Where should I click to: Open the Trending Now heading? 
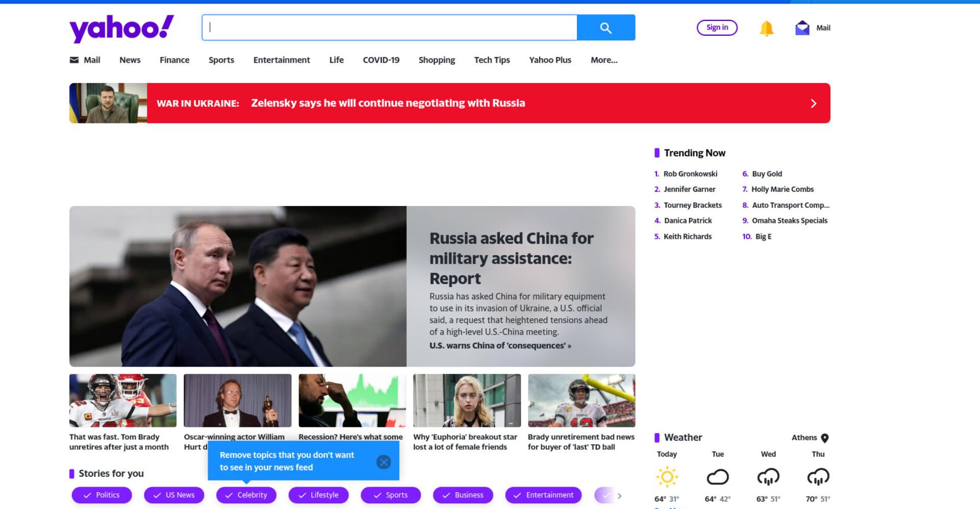click(x=695, y=153)
